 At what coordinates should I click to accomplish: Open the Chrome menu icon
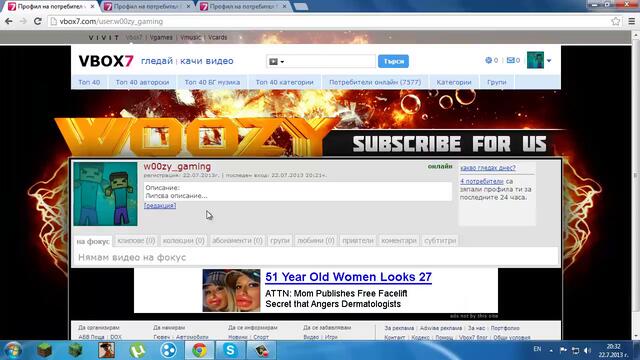(x=631, y=21)
